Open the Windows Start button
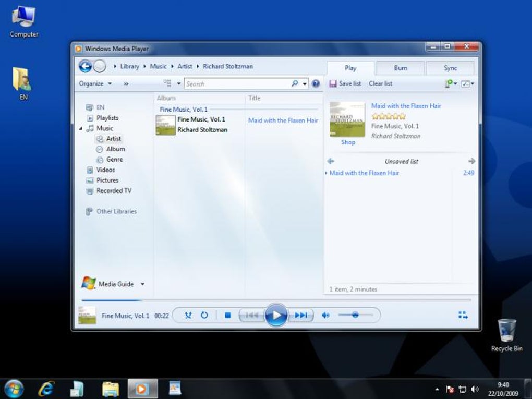 [x=14, y=389]
